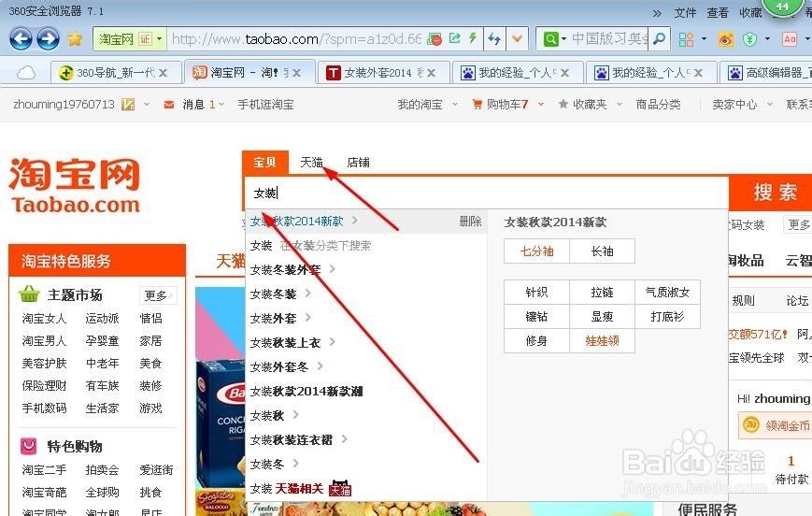Viewport: 812px width, 516px height.
Task: Expand the 女装秋装连衣裙 suggestion chevron
Action: 345,438
